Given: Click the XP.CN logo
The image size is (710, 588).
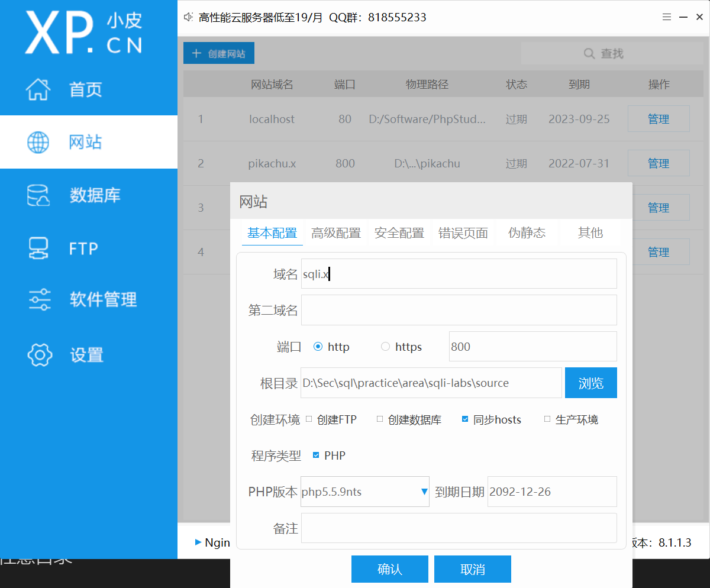Looking at the screenshot, I should pyautogui.click(x=83, y=33).
